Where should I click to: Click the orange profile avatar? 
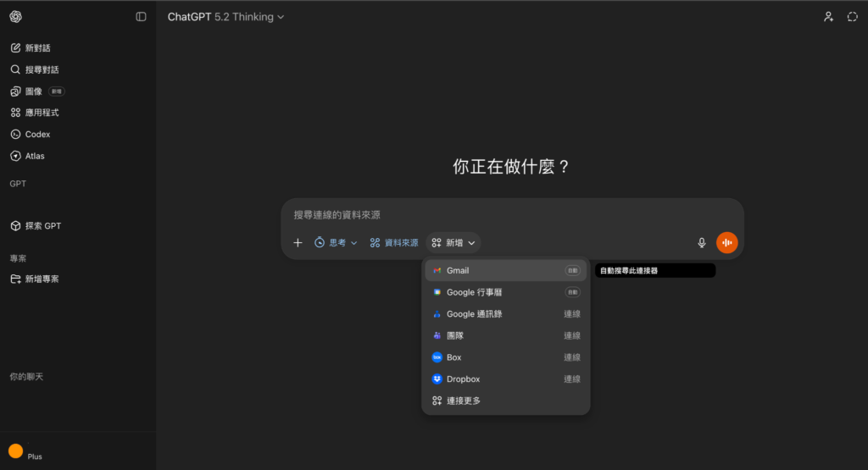point(15,451)
